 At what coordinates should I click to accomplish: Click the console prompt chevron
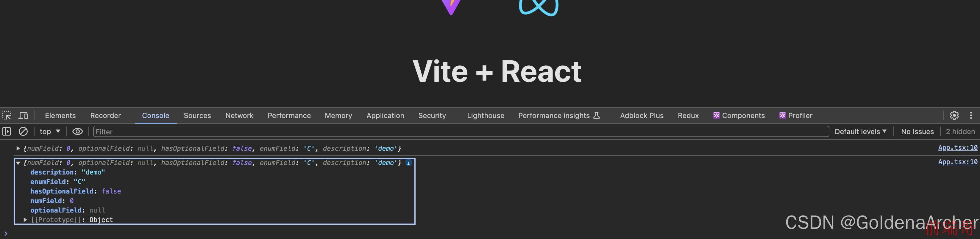pyautogui.click(x=6, y=234)
